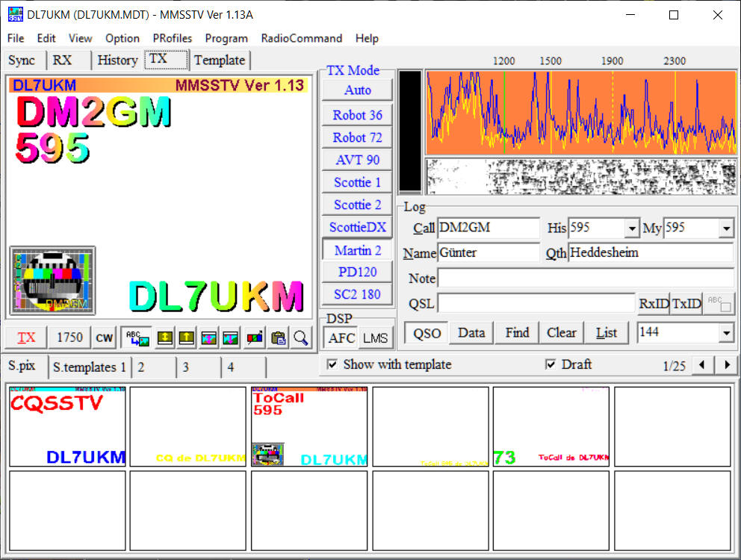Click the magnifying glass icon
Viewport: 741px width, 560px height.
tap(300, 337)
